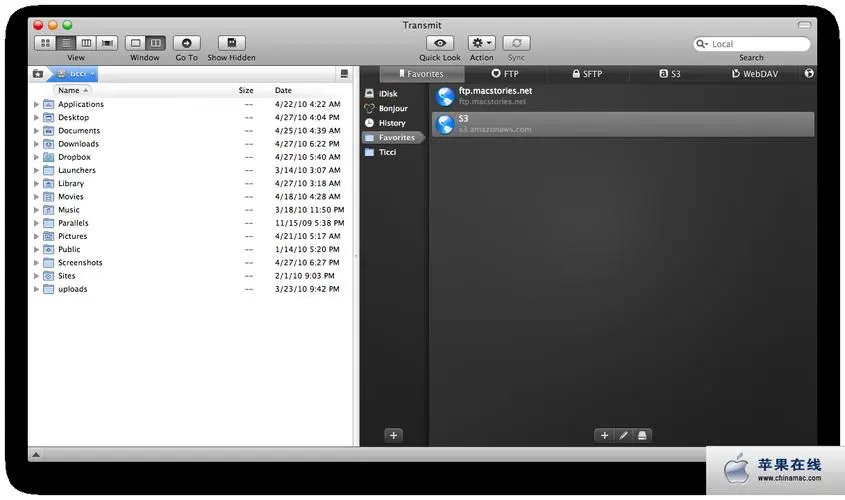The image size is (845, 500).
Task: Select Favorites folder in sidebar
Action: (393, 137)
